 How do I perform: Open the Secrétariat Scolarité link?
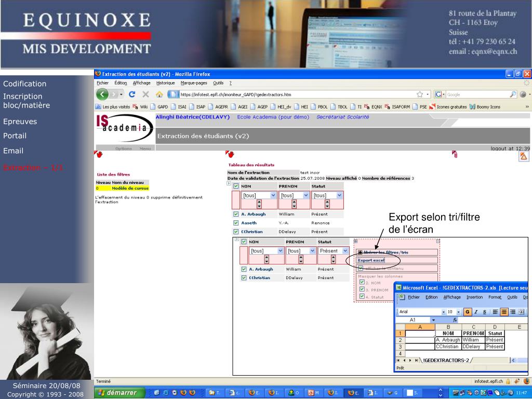tap(343, 117)
